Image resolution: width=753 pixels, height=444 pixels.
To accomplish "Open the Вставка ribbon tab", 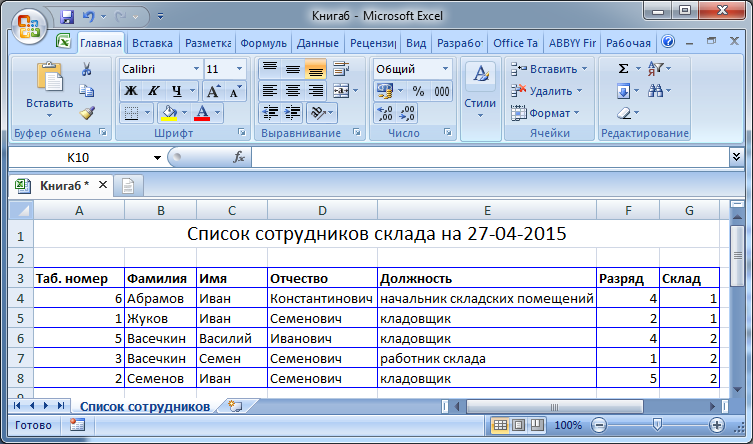I will point(152,43).
